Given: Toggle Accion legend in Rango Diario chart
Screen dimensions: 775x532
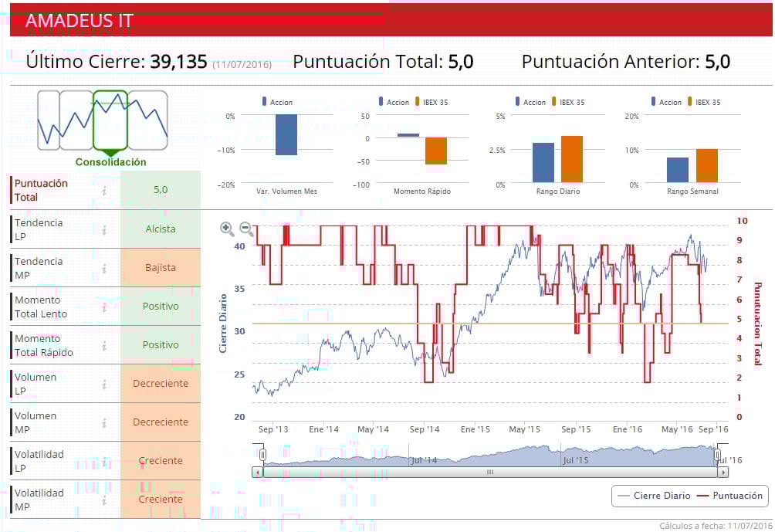Looking at the screenshot, I should click(530, 102).
